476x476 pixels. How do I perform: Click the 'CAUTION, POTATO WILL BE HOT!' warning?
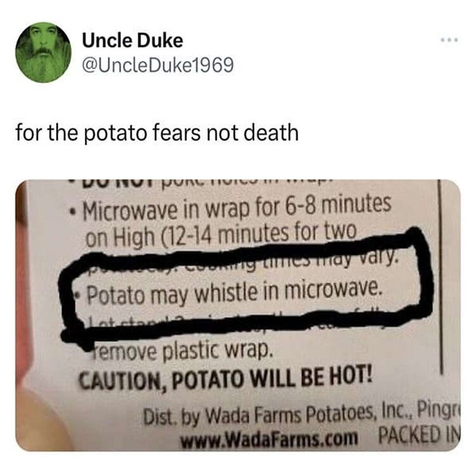click(226, 378)
